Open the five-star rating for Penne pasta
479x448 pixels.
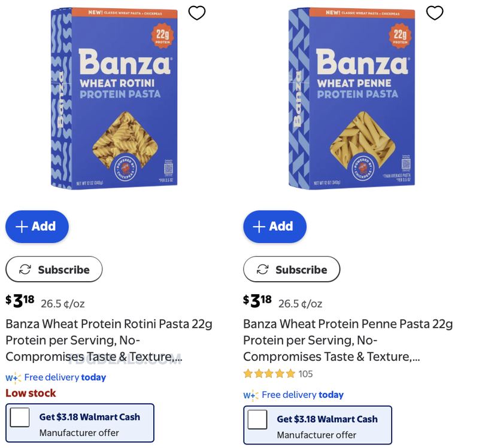[x=269, y=374]
